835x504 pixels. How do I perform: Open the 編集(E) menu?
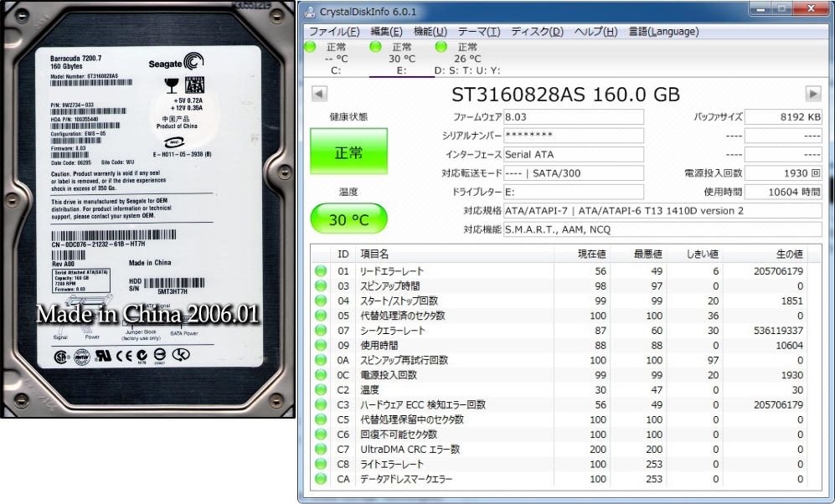coord(387,32)
